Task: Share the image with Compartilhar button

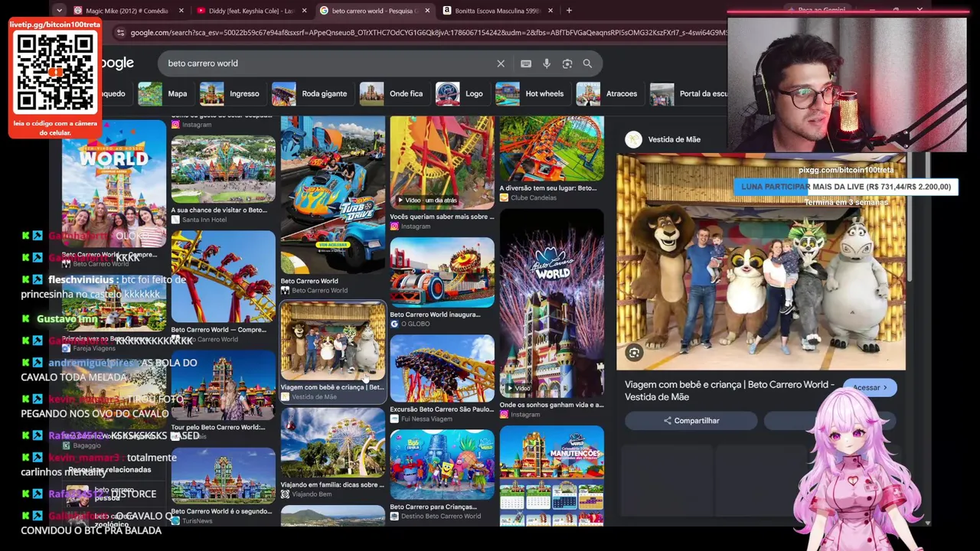Action: tap(691, 420)
